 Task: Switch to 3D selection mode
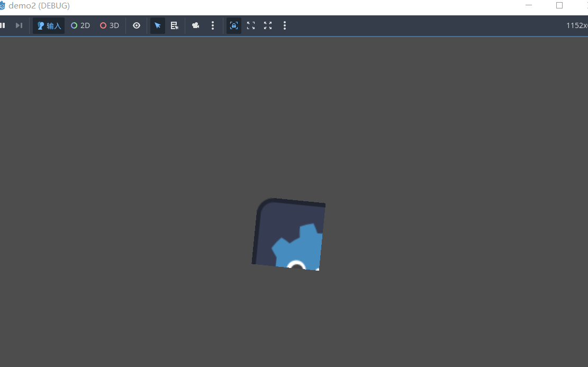tap(110, 25)
